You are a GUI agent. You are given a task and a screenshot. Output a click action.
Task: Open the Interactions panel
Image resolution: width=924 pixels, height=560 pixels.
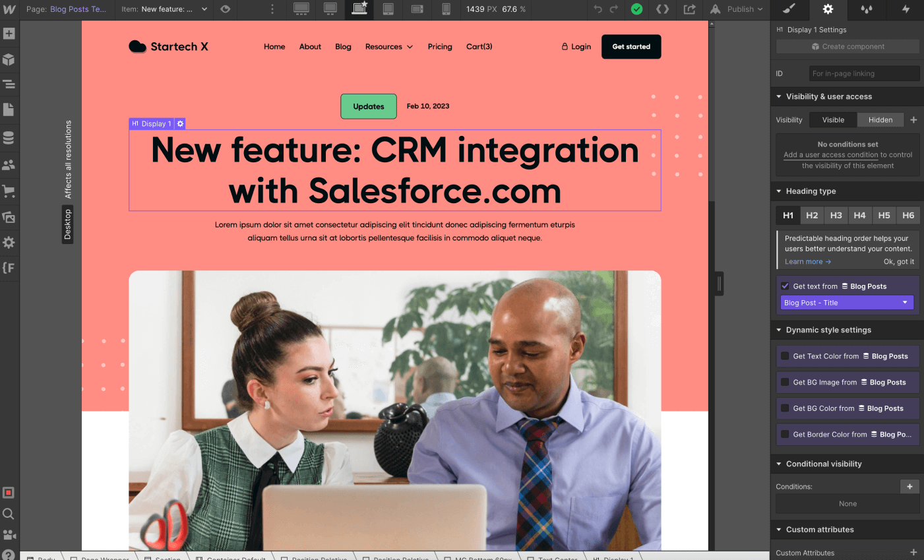pos(904,10)
